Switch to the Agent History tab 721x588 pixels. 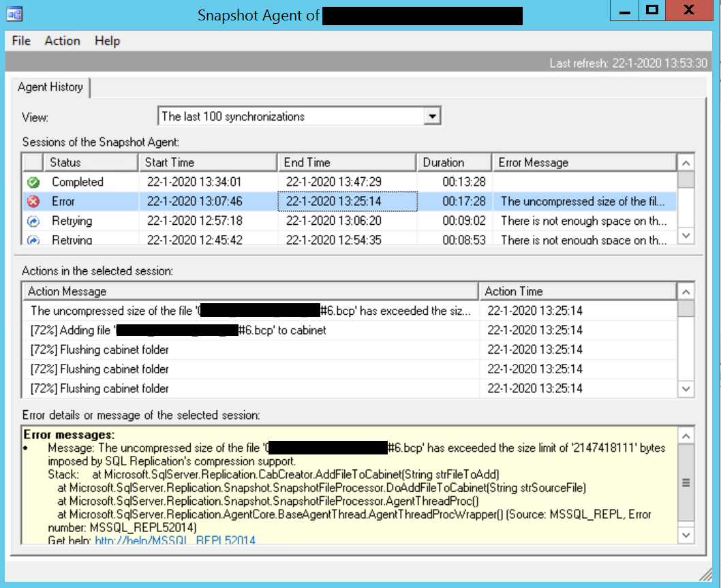[50, 87]
